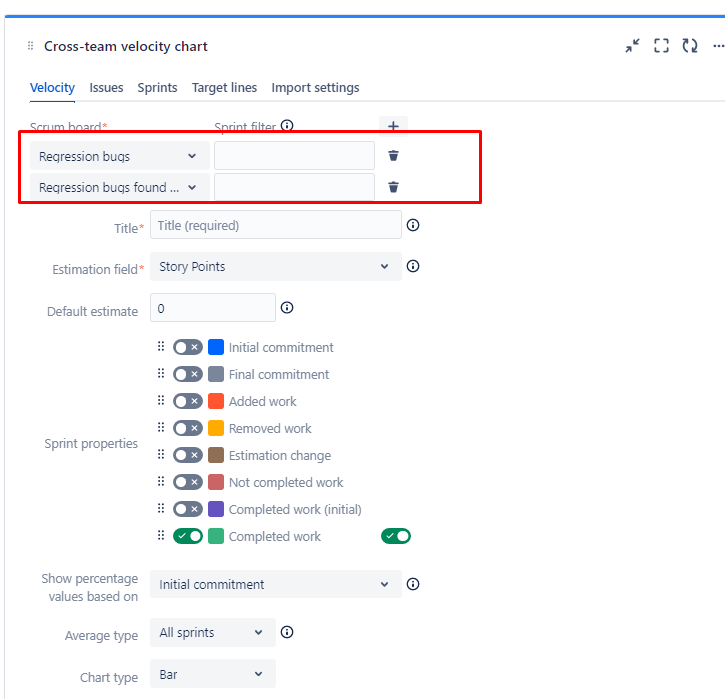
Task: Open the Average type All sprints dropdown
Action: [212, 632]
